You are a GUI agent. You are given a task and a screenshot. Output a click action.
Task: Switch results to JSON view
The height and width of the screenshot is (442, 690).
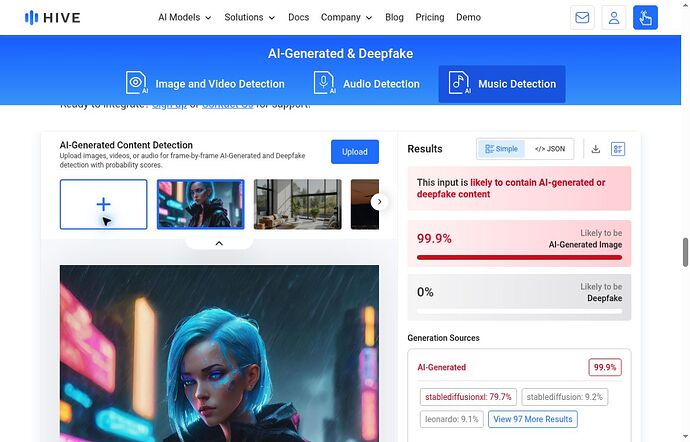click(x=550, y=149)
